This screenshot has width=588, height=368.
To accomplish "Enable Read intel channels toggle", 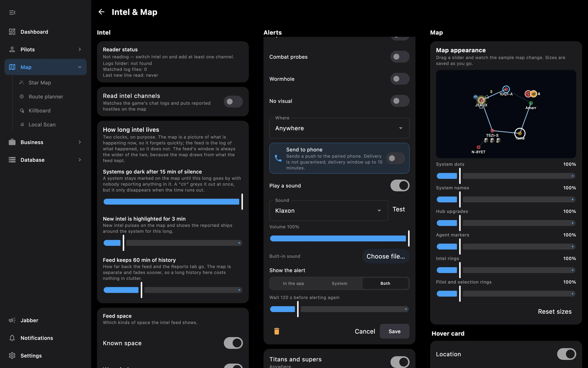I will tap(233, 101).
